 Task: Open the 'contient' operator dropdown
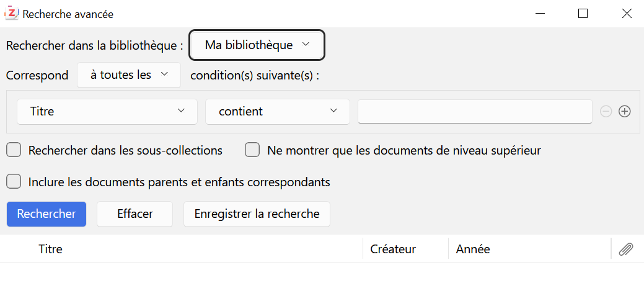[278, 112]
